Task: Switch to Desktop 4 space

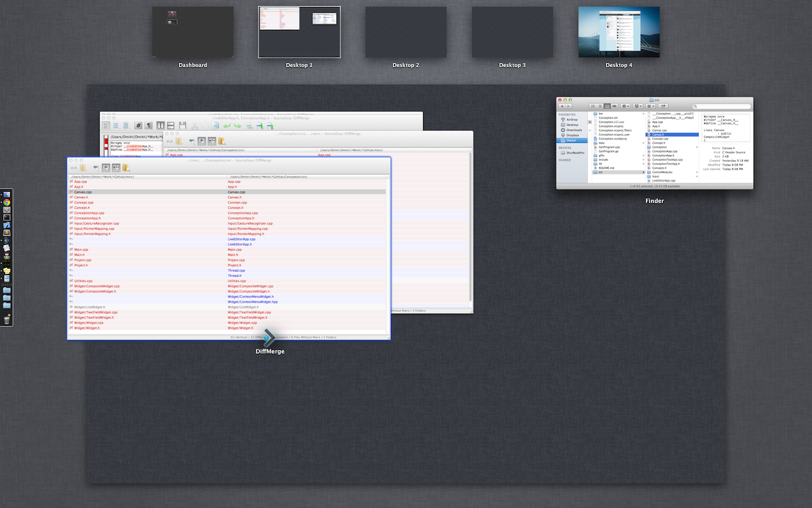Action: [619, 32]
